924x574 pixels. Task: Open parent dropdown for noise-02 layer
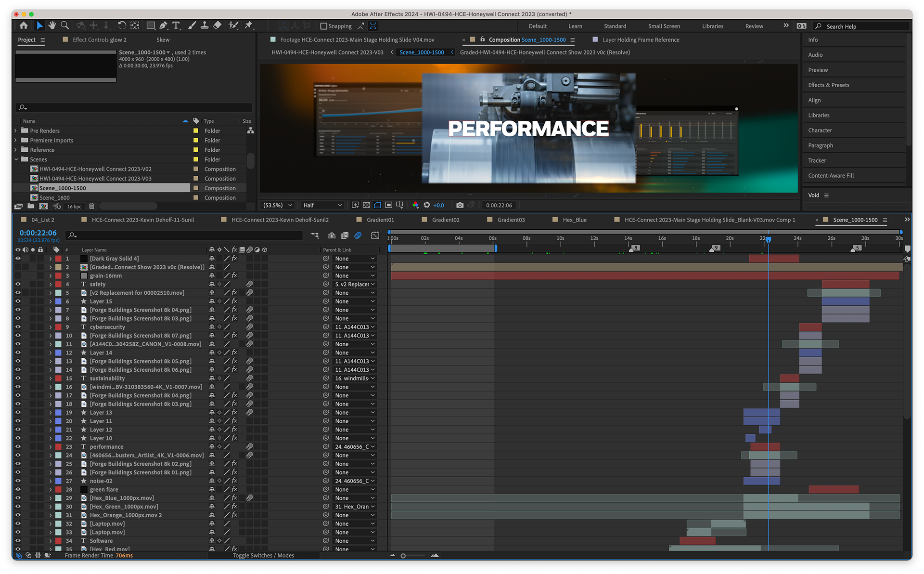354,481
